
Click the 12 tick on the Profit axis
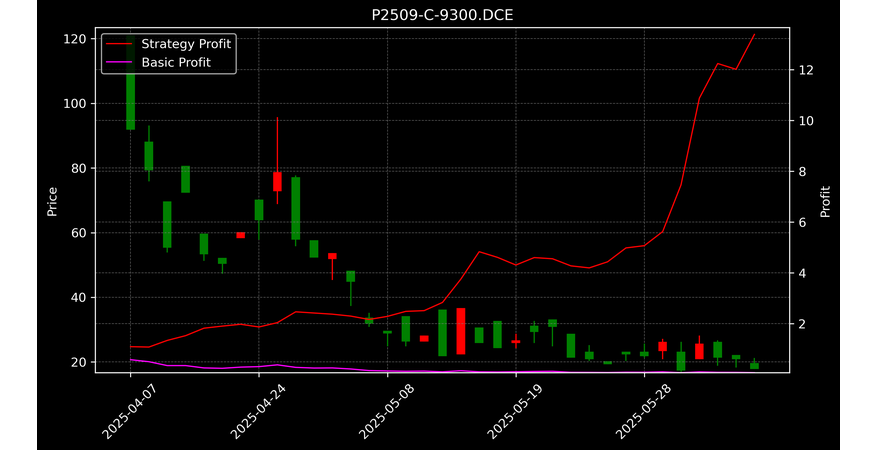[x=806, y=70]
